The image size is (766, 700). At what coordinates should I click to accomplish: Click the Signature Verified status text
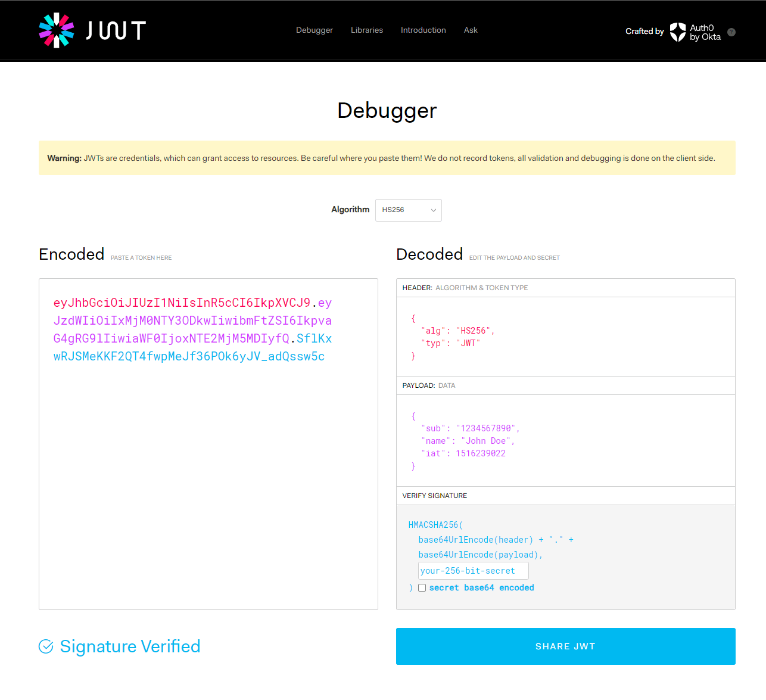130,646
